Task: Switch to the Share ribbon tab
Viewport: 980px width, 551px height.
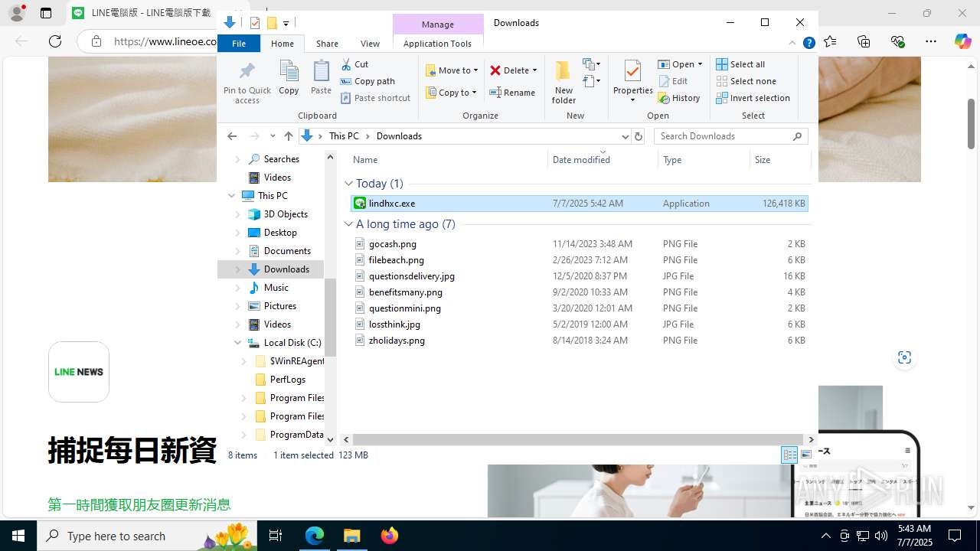Action: (x=327, y=44)
